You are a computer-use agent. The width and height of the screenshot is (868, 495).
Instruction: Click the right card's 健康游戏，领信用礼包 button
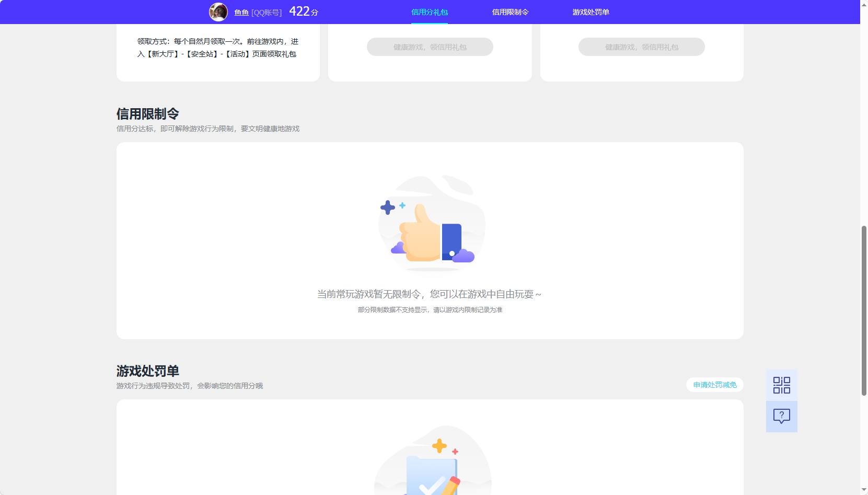pos(641,47)
